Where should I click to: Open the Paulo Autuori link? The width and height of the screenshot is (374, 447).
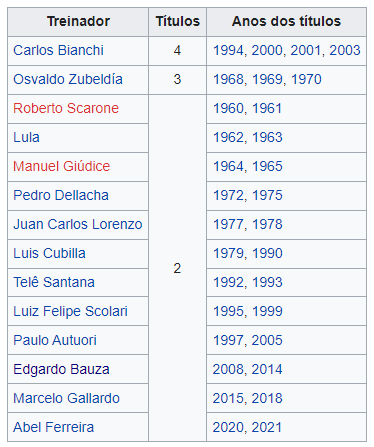coord(55,340)
